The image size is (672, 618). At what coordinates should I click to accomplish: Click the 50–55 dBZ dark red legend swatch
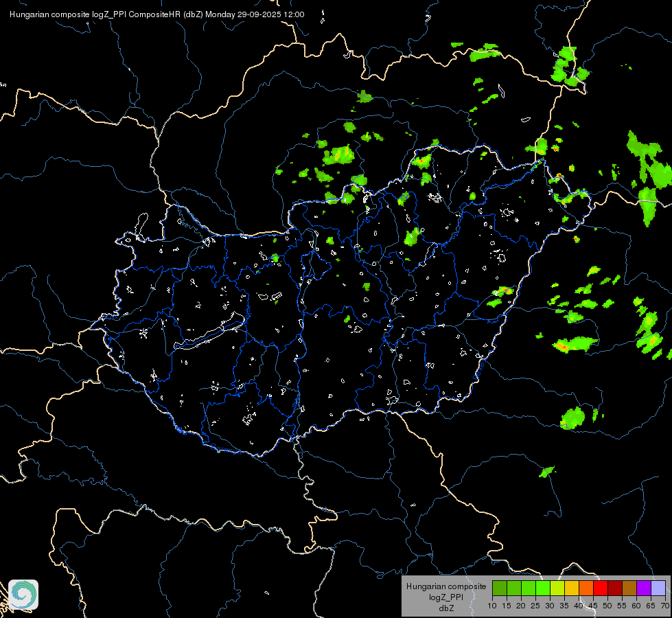615,588
